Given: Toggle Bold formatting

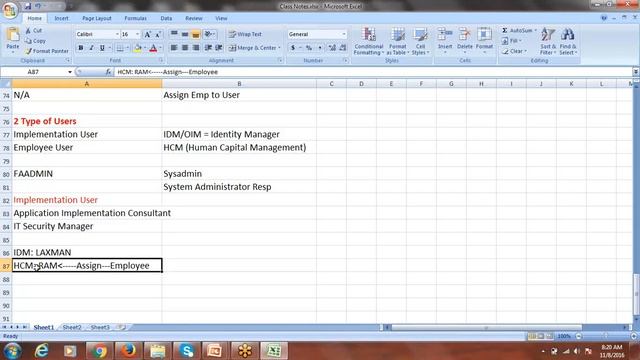Looking at the screenshot, I should click(x=81, y=48).
